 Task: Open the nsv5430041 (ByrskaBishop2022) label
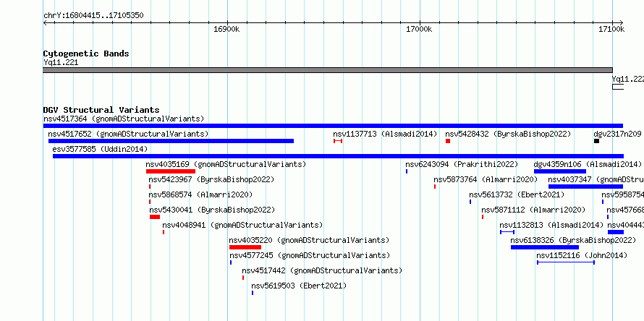[x=212, y=210]
